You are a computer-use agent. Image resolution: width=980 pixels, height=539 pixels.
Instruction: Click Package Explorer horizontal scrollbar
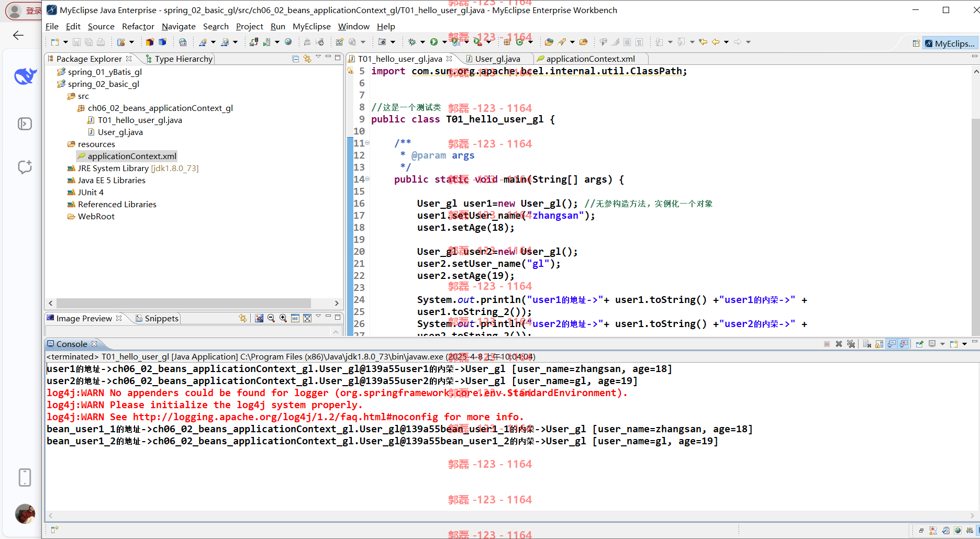pyautogui.click(x=184, y=303)
